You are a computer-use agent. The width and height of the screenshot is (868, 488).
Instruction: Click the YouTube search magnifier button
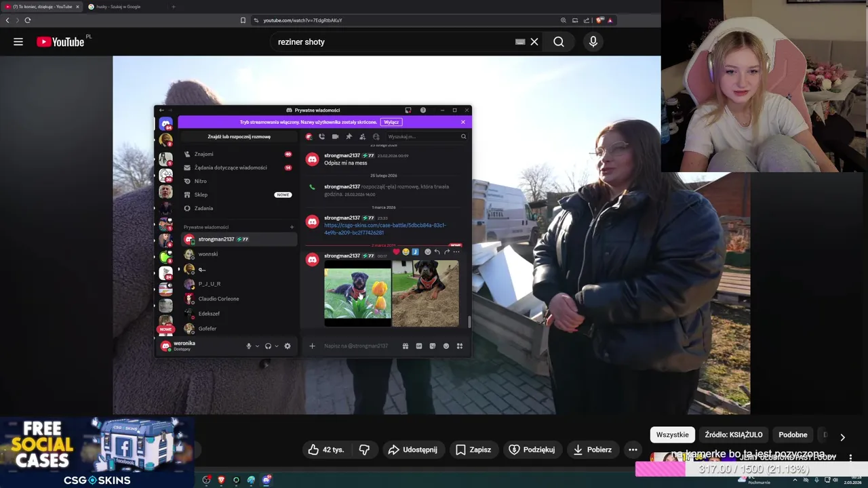(x=558, y=42)
